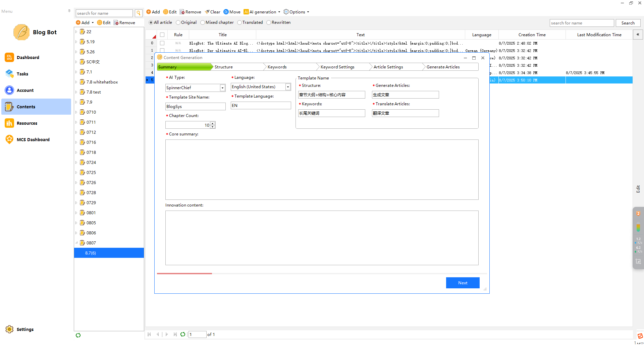Click the magnifier search icon above tree

[138, 13]
